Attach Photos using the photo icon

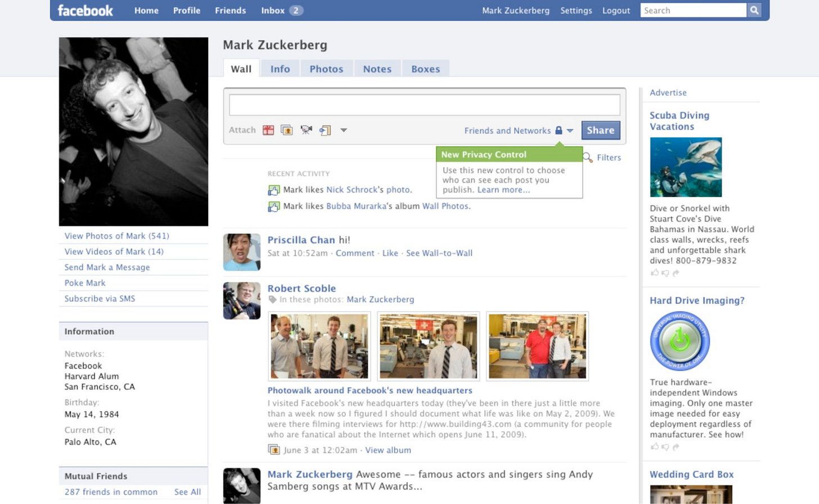click(x=287, y=130)
